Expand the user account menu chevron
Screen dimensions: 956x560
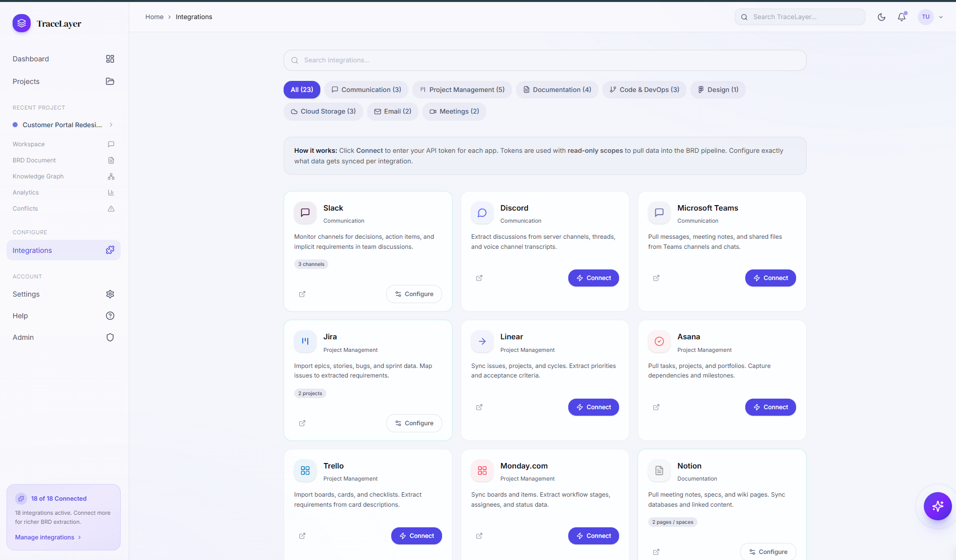[x=941, y=17]
